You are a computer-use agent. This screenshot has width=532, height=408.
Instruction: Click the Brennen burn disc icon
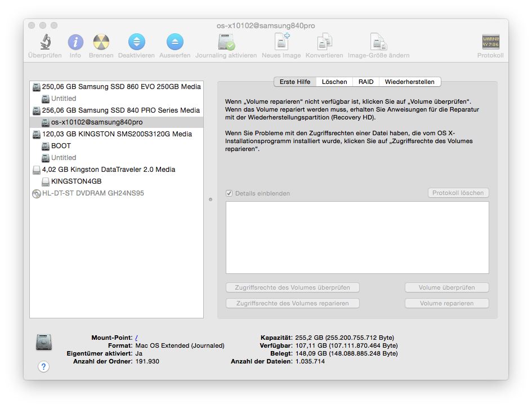point(101,42)
